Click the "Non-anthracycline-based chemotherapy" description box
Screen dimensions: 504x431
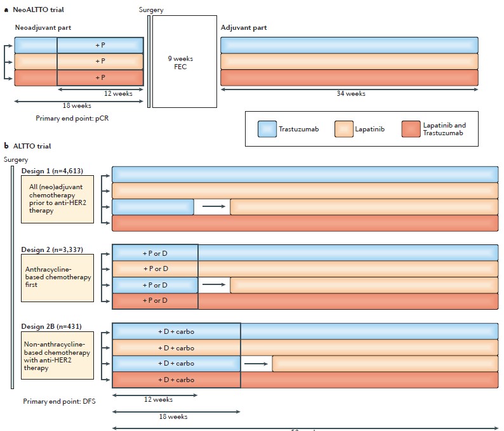tap(58, 355)
